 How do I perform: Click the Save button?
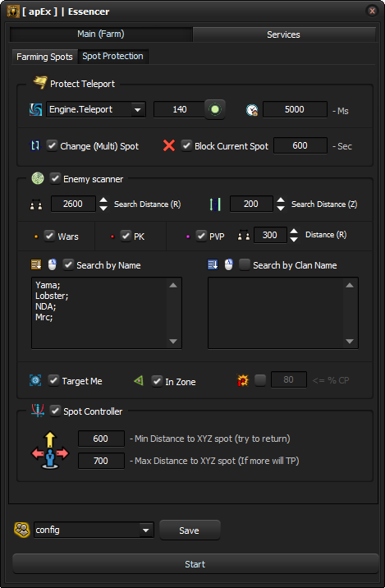[x=190, y=531]
